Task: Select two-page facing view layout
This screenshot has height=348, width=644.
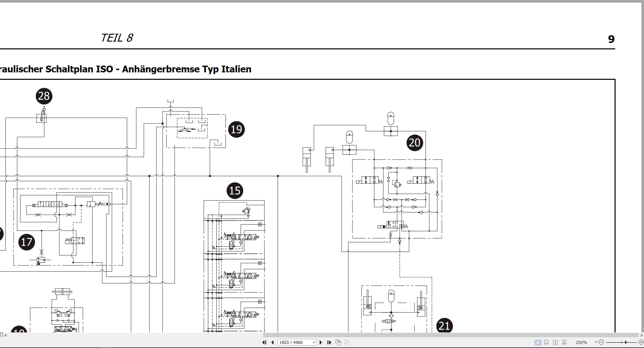Action: pyautogui.click(x=555, y=342)
